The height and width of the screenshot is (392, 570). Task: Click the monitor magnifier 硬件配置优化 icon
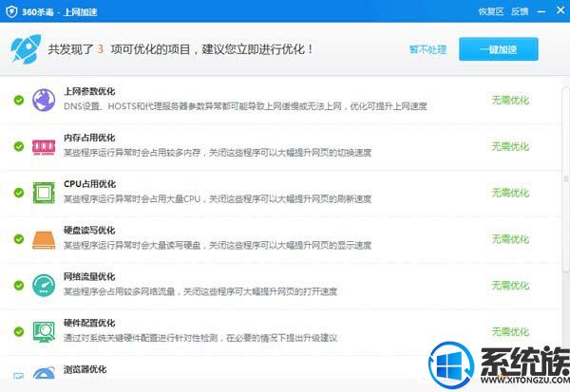44,331
